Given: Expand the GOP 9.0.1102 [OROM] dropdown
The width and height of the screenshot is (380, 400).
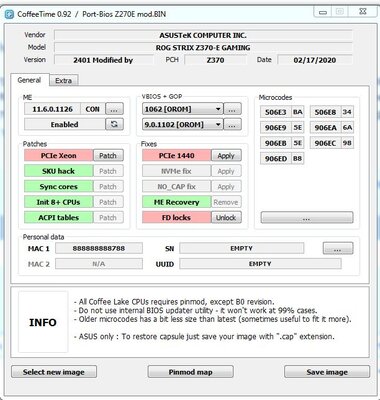Looking at the screenshot, I should tap(182, 125).
